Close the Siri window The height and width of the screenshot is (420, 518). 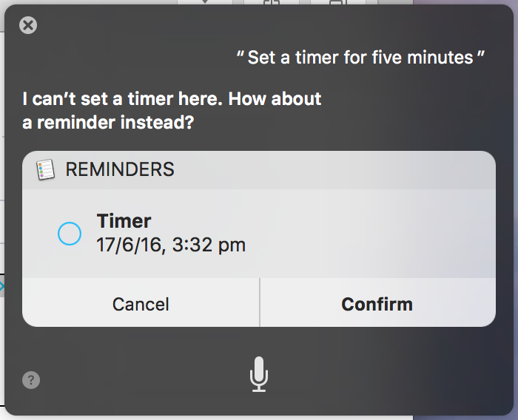(28, 25)
